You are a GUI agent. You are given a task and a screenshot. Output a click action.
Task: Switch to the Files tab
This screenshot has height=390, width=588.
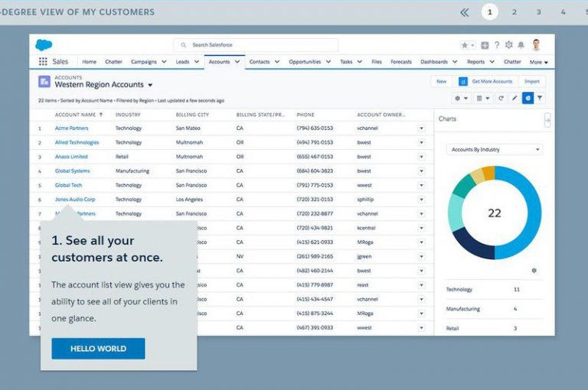coord(377,62)
